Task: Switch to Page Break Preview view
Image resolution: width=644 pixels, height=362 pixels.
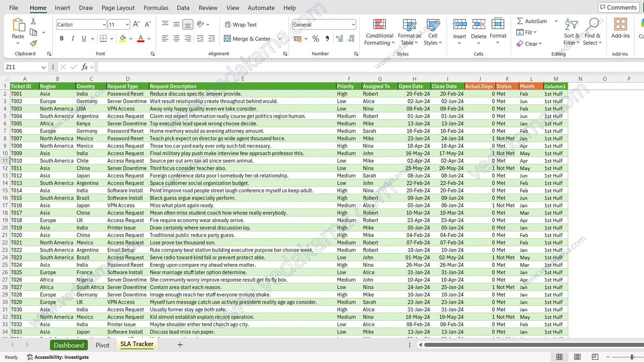Action: point(595,357)
